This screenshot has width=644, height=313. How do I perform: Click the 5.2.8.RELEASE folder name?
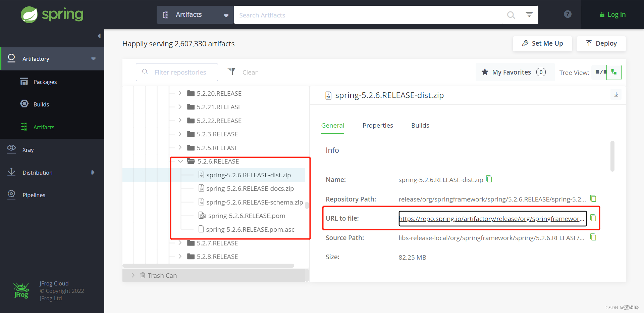coord(217,257)
